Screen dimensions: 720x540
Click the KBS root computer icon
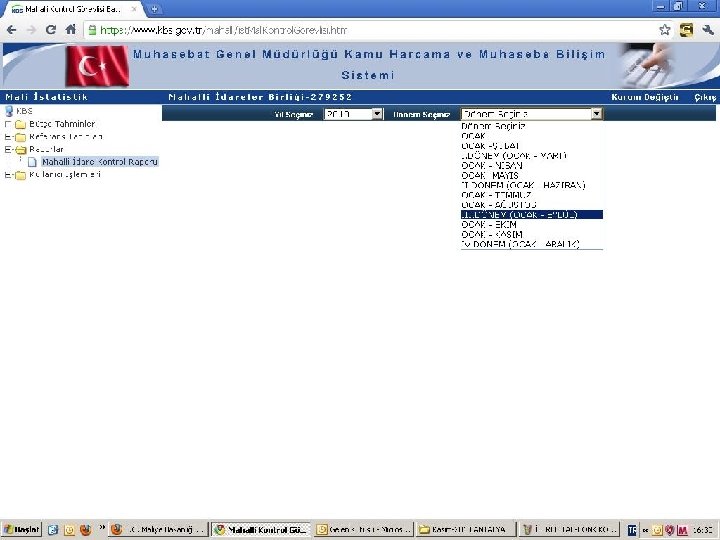pyautogui.click(x=9, y=111)
